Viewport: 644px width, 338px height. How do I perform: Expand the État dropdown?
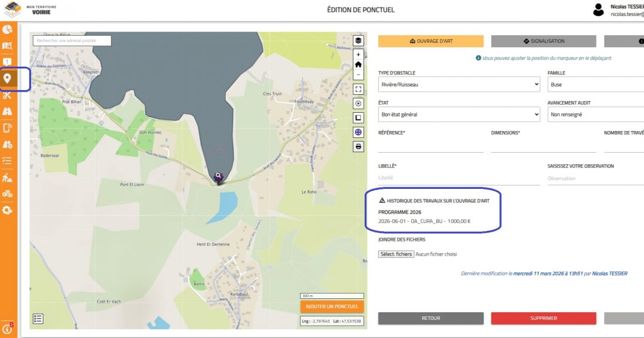point(458,115)
